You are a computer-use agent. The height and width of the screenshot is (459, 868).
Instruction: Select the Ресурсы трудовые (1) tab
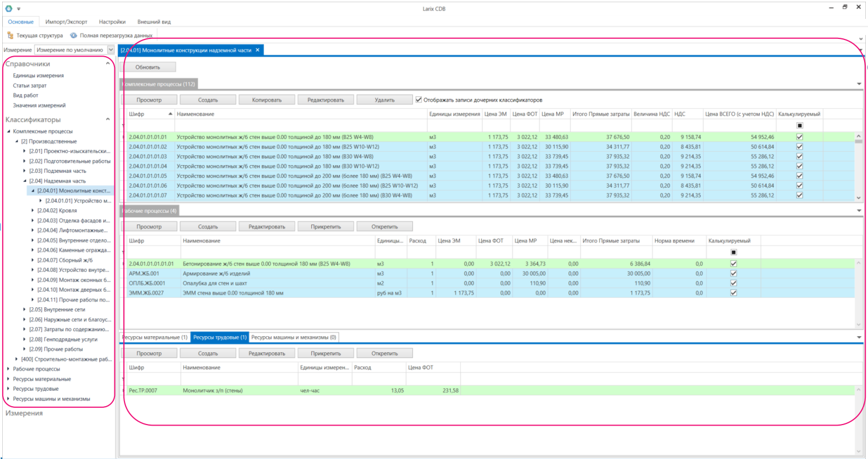220,337
